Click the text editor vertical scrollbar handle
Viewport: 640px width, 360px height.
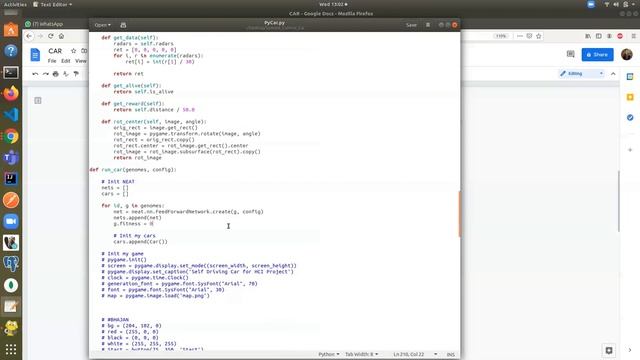coord(460,214)
